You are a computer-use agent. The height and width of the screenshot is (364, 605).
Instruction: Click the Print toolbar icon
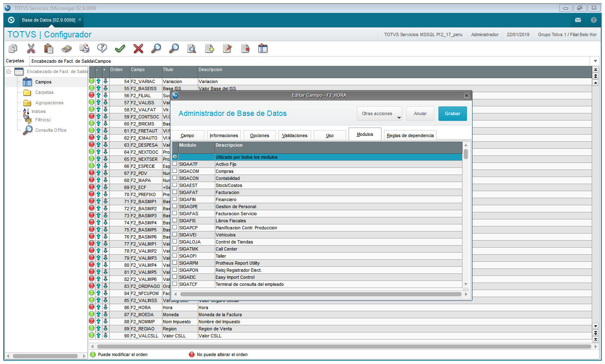[84, 49]
